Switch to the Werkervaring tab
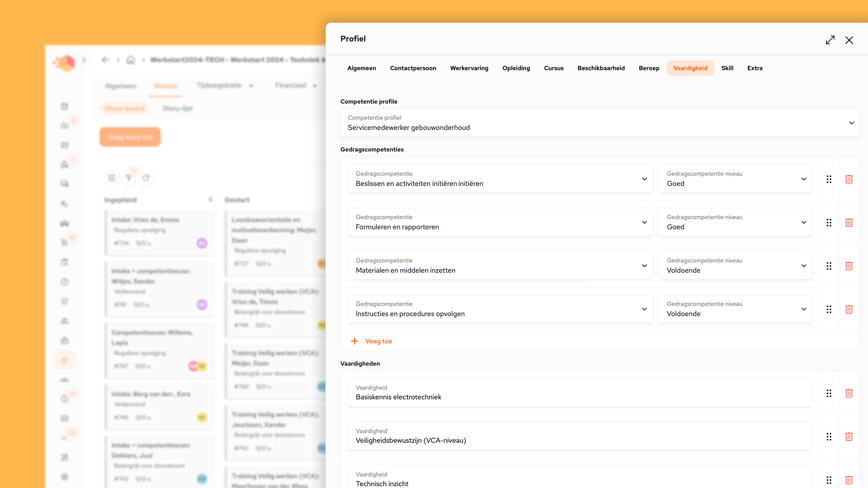This screenshot has height=488, width=868. (469, 68)
